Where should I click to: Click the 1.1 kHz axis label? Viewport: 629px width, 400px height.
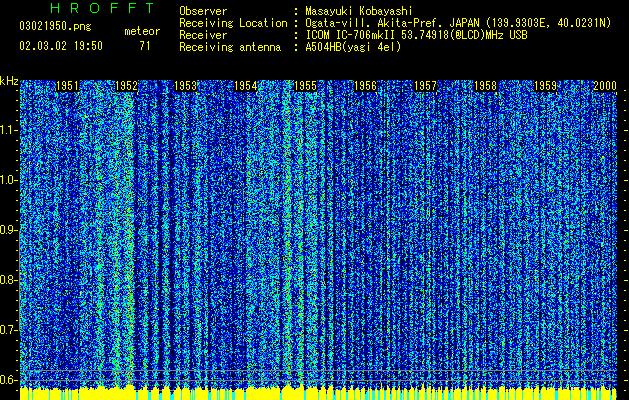[8, 130]
